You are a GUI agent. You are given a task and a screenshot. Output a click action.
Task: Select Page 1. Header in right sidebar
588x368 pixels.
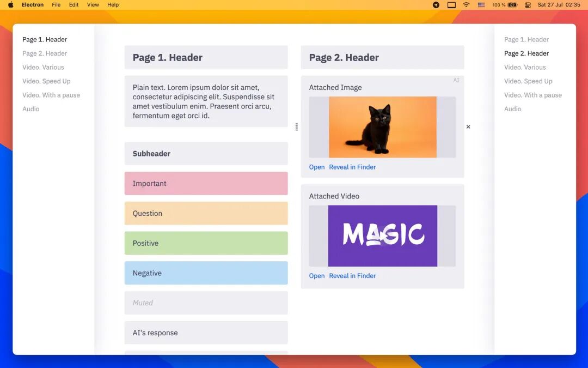pyautogui.click(x=526, y=39)
